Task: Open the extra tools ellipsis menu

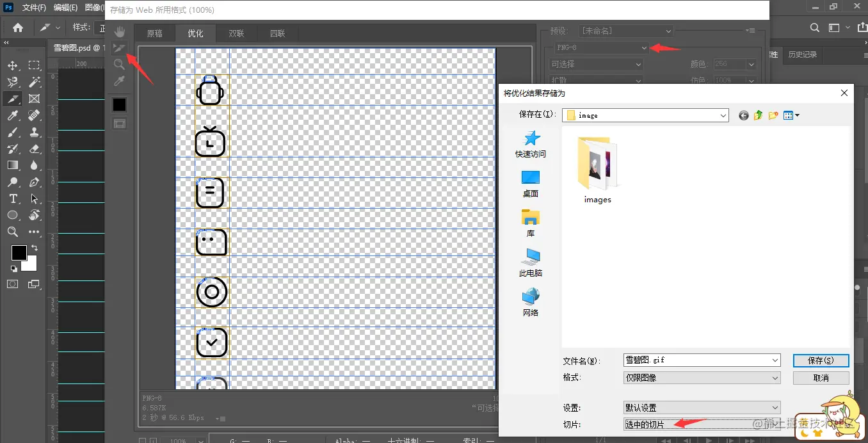Action: tap(35, 232)
